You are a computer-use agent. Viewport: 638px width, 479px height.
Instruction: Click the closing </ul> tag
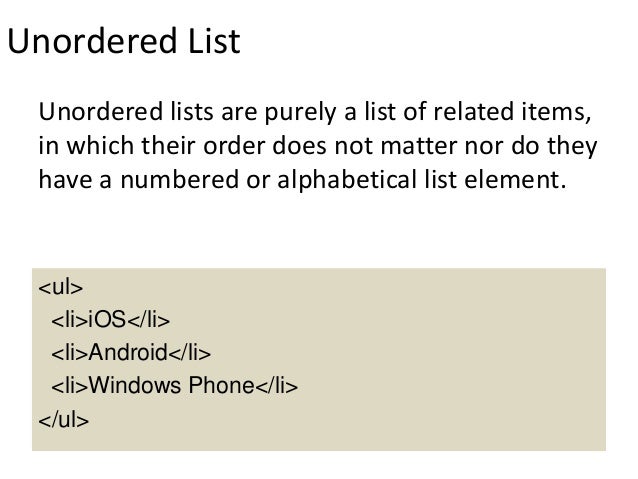[63, 420]
